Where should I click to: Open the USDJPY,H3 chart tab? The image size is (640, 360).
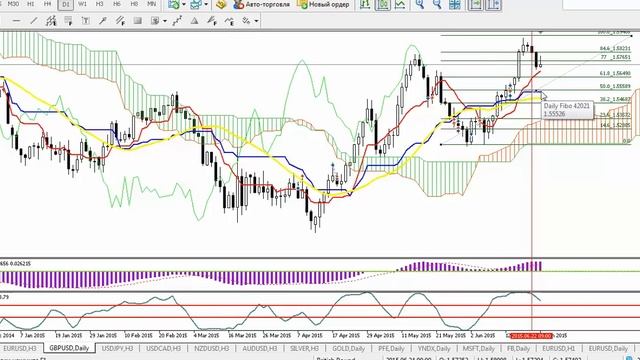[117, 348]
